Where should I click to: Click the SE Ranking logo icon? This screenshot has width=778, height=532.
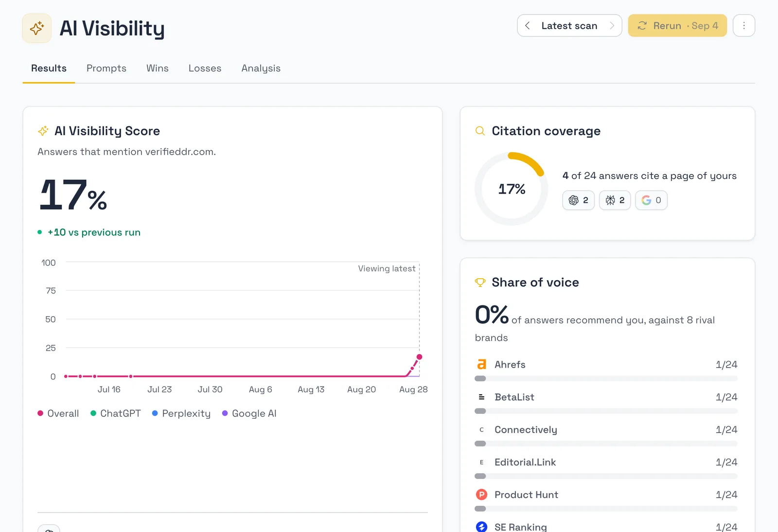(481, 527)
